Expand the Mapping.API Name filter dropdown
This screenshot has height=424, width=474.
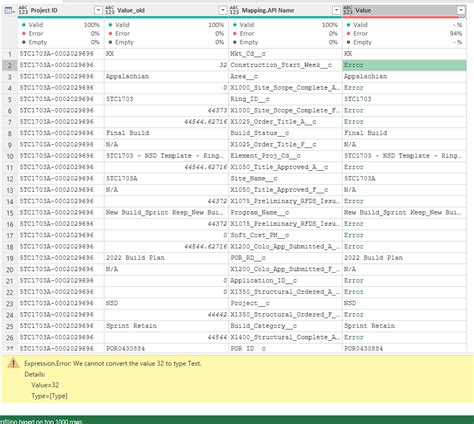[336, 10]
